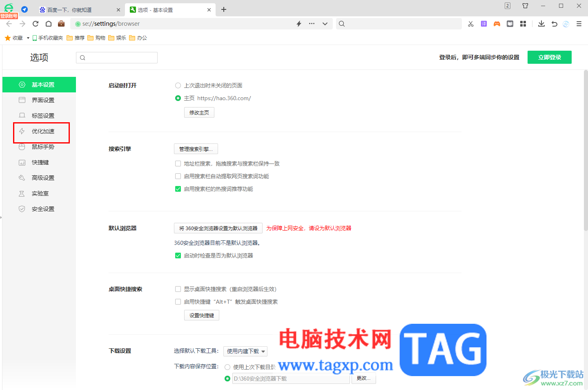Select 界面设置 in the sidebar

39,100
